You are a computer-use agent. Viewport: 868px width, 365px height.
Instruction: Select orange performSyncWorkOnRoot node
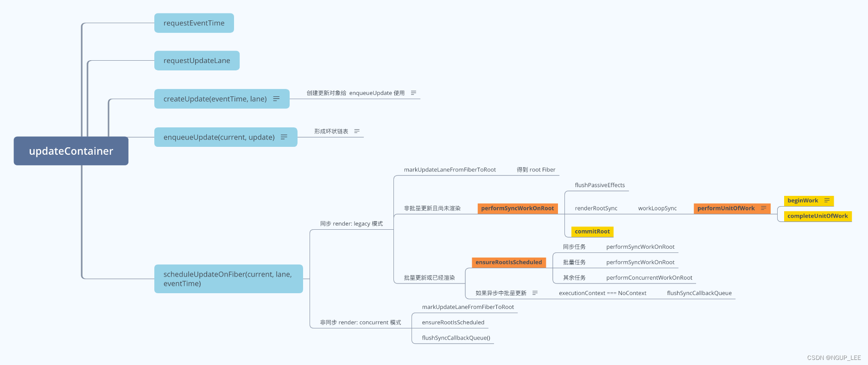518,208
